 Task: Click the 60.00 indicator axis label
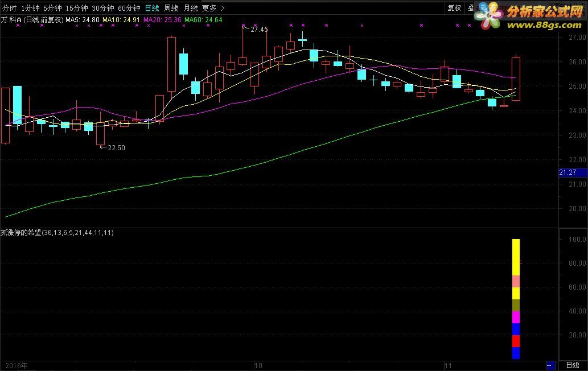pyautogui.click(x=578, y=287)
